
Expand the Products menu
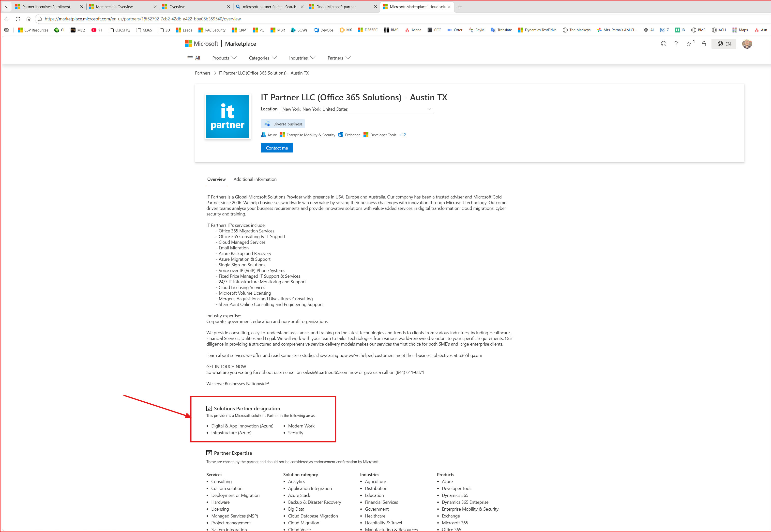pyautogui.click(x=224, y=58)
